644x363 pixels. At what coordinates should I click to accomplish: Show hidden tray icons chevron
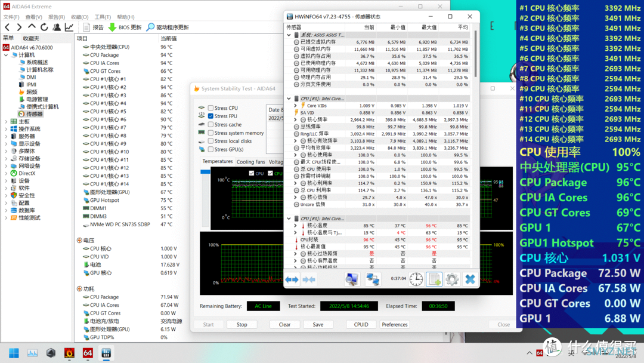coord(530,353)
